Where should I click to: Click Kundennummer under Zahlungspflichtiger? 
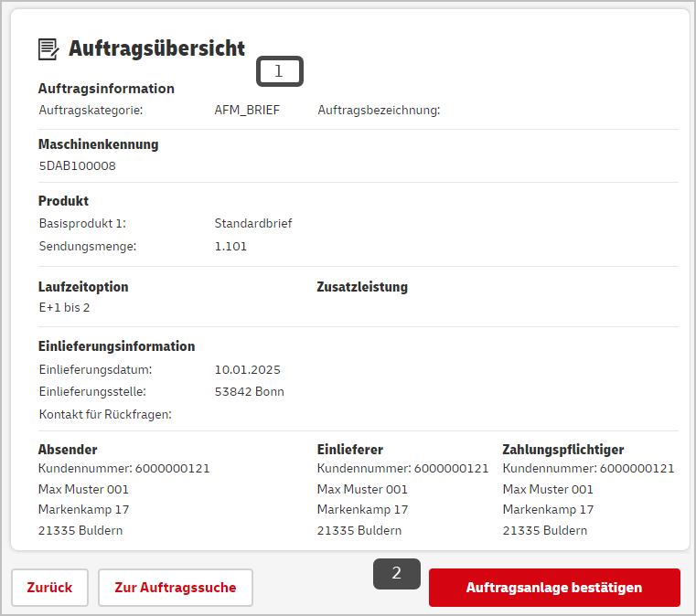pyautogui.click(x=588, y=468)
